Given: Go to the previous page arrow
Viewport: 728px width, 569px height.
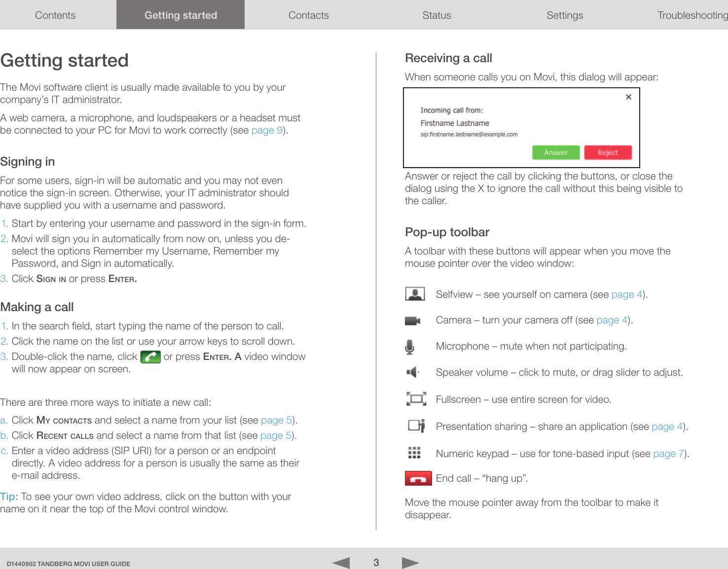Looking at the screenshot, I should pyautogui.click(x=341, y=563).
